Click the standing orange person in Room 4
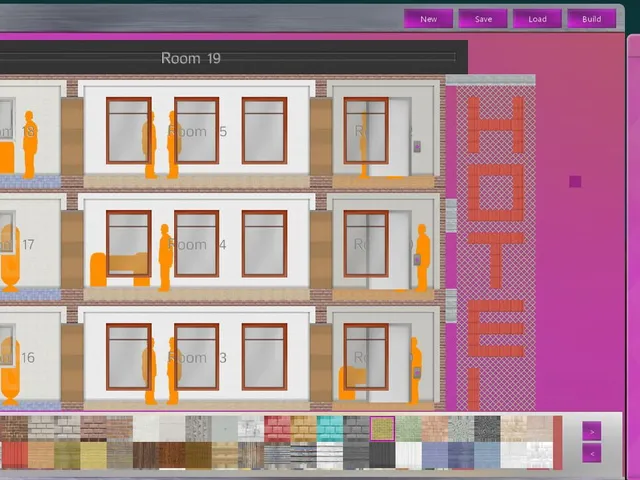The height and width of the screenshot is (480, 640). (165, 258)
